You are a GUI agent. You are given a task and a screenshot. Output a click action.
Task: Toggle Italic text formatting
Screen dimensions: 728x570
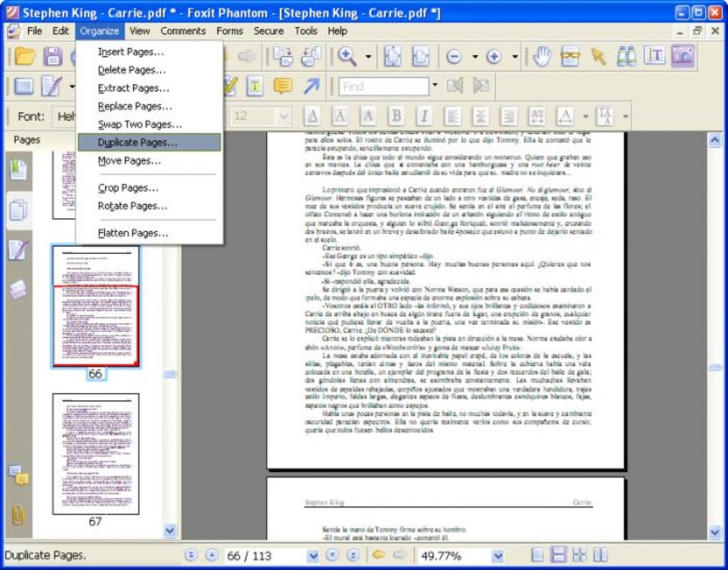(x=424, y=116)
